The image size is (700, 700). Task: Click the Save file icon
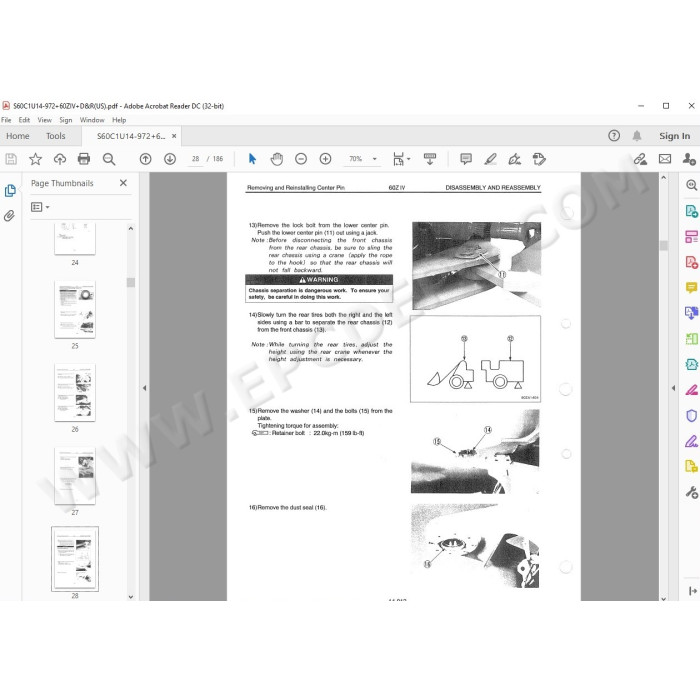pos(11,159)
